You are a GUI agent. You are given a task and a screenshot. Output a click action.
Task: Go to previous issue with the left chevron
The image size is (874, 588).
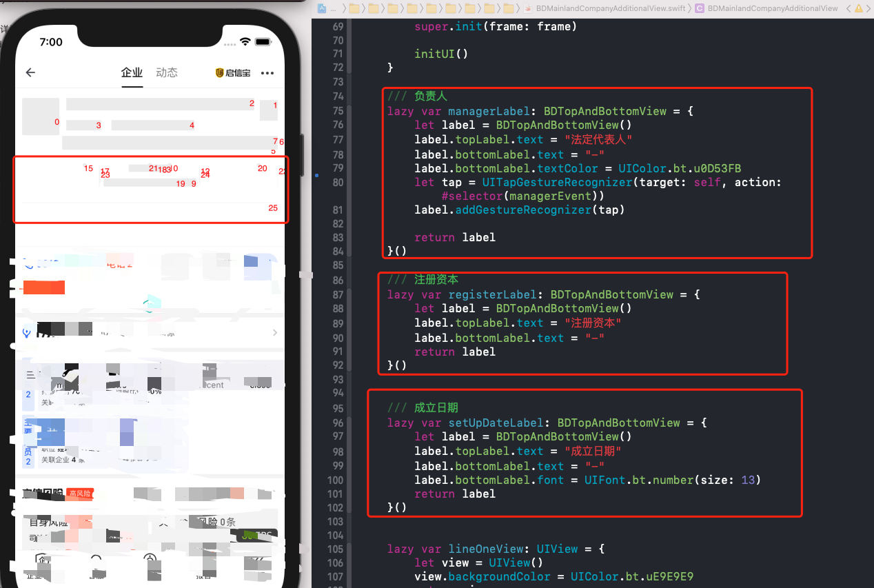point(848,8)
